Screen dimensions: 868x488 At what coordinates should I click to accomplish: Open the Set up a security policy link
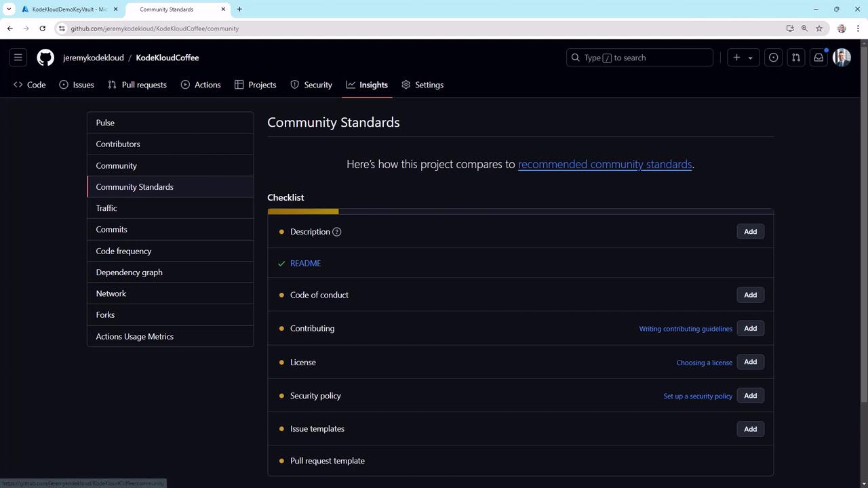tap(698, 396)
